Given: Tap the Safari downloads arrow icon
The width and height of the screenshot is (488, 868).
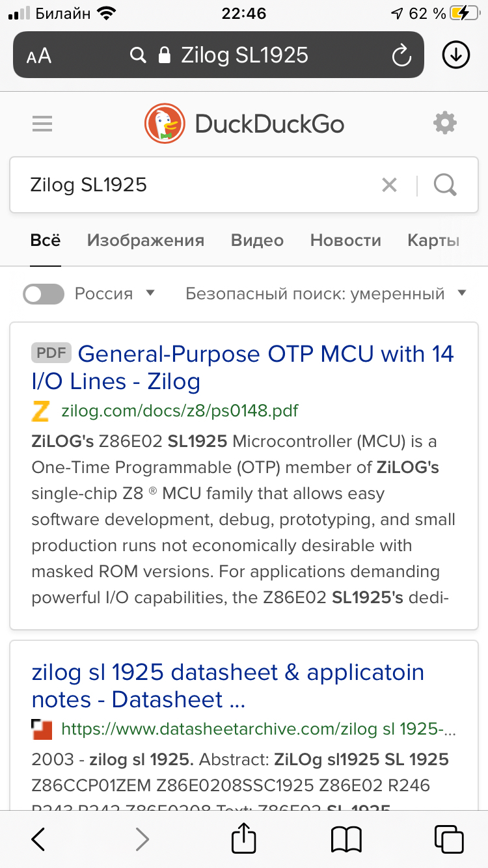Looking at the screenshot, I should pos(455,55).
